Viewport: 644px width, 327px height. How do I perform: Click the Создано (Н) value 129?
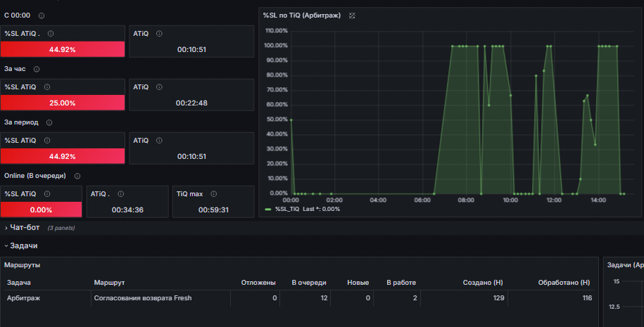click(498, 298)
